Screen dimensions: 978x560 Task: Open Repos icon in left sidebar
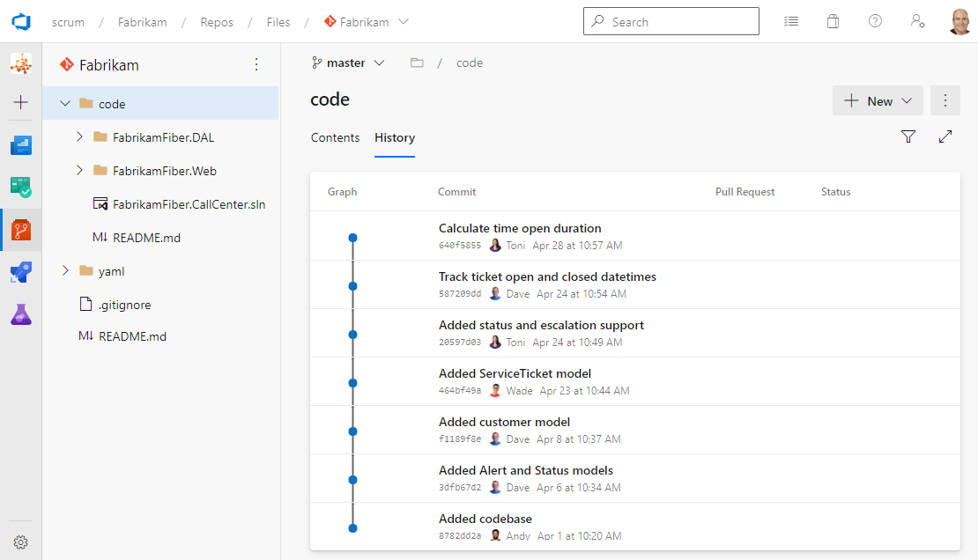21,230
